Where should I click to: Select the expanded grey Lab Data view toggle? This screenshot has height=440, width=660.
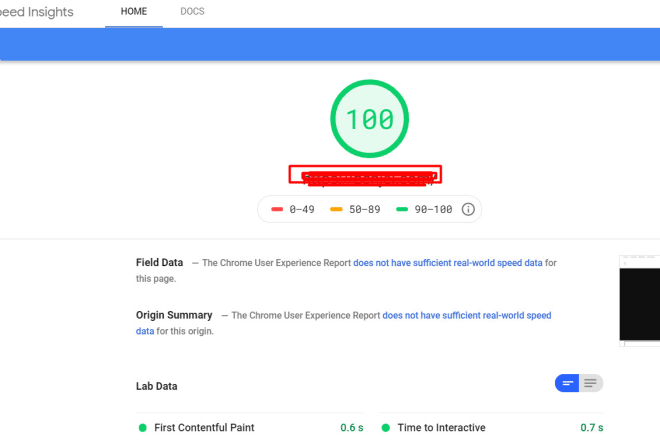click(591, 383)
